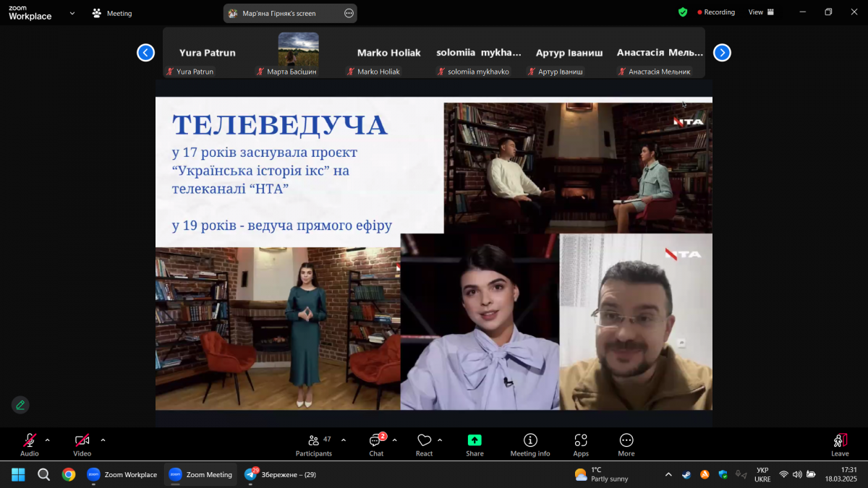Open the Apps panel
Screen dimensions: 868x488
pyautogui.click(x=581, y=445)
